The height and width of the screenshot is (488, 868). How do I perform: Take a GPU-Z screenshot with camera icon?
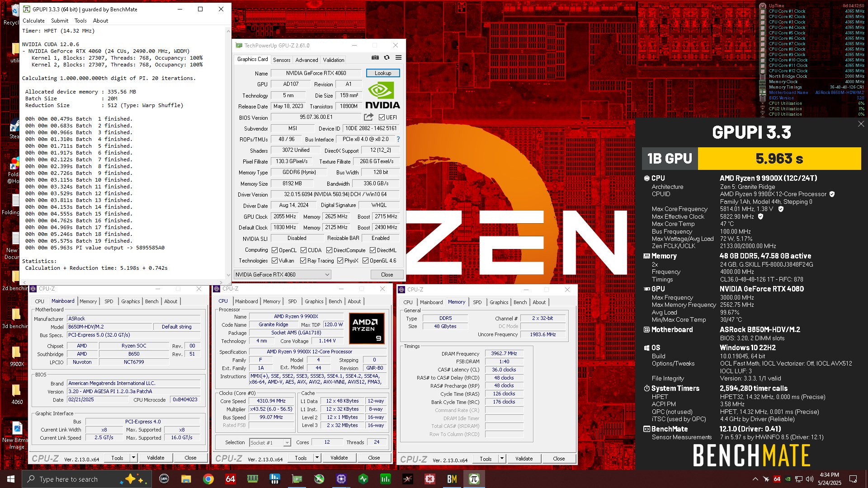pos(375,58)
